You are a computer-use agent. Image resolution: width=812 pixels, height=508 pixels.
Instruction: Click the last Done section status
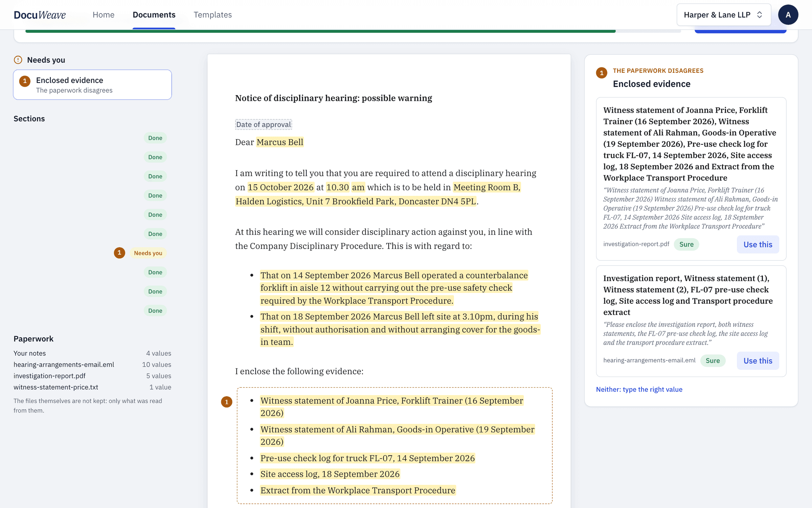155,311
